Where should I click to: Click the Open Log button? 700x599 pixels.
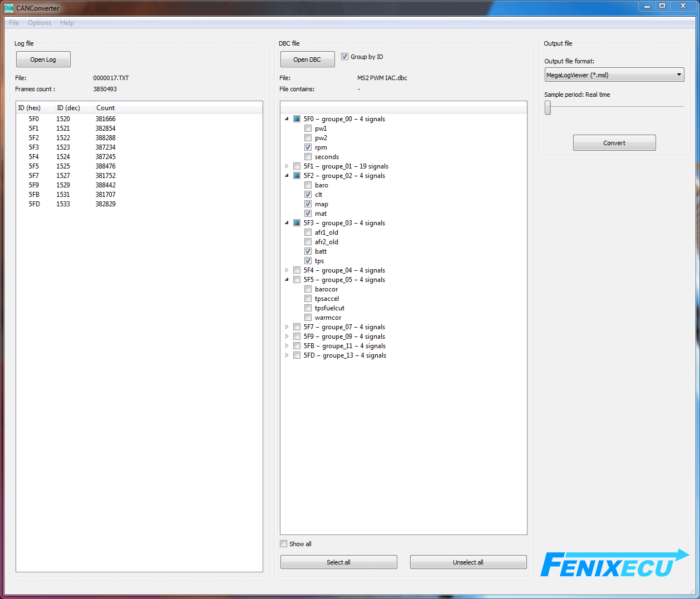coord(43,60)
